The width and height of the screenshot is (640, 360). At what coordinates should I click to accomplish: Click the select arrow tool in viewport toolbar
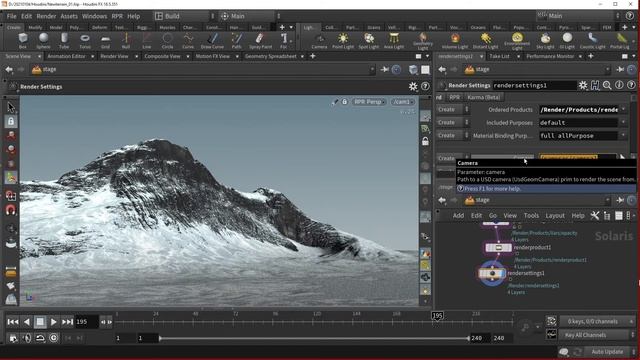[x=11, y=107]
